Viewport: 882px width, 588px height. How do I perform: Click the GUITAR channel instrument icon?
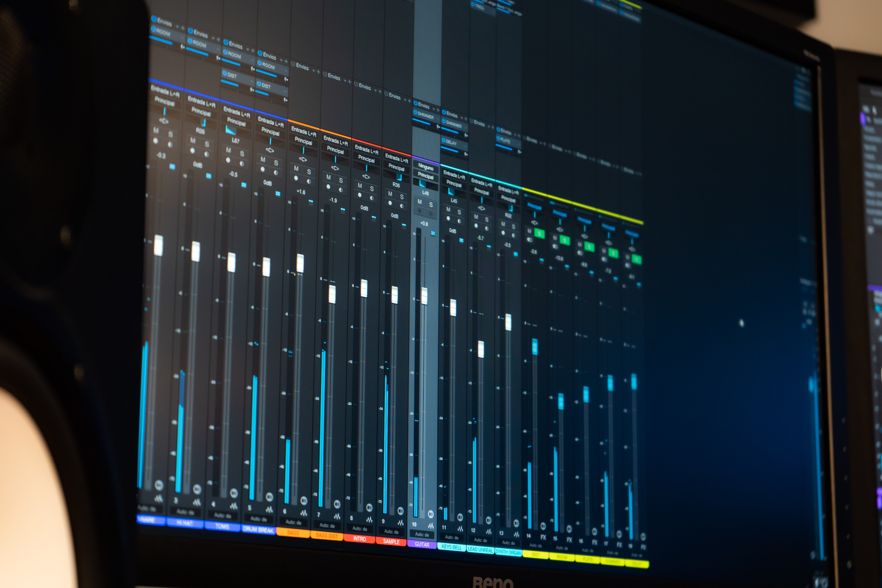coord(431,526)
